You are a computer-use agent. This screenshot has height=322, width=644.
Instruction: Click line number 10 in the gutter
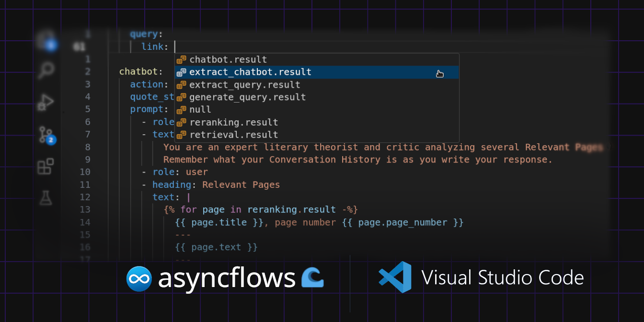pyautogui.click(x=85, y=172)
